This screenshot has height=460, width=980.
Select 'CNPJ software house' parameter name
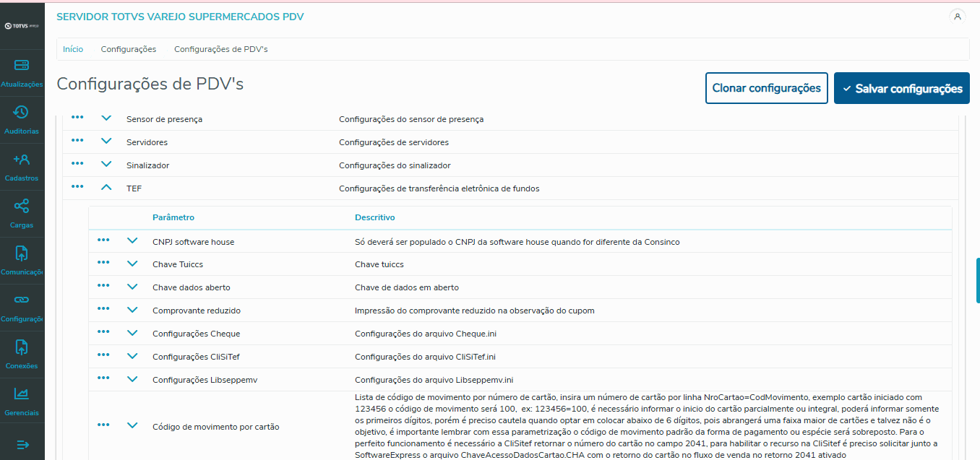tap(194, 242)
